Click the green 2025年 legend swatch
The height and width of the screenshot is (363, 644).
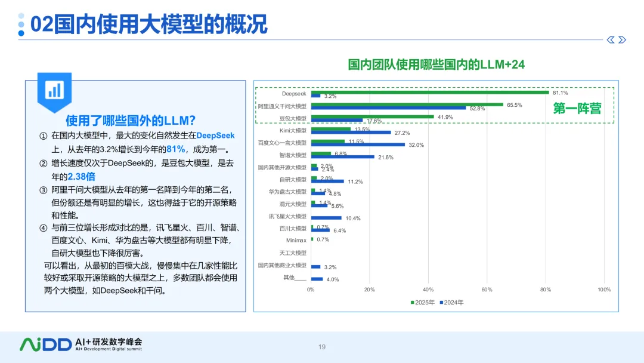(413, 303)
